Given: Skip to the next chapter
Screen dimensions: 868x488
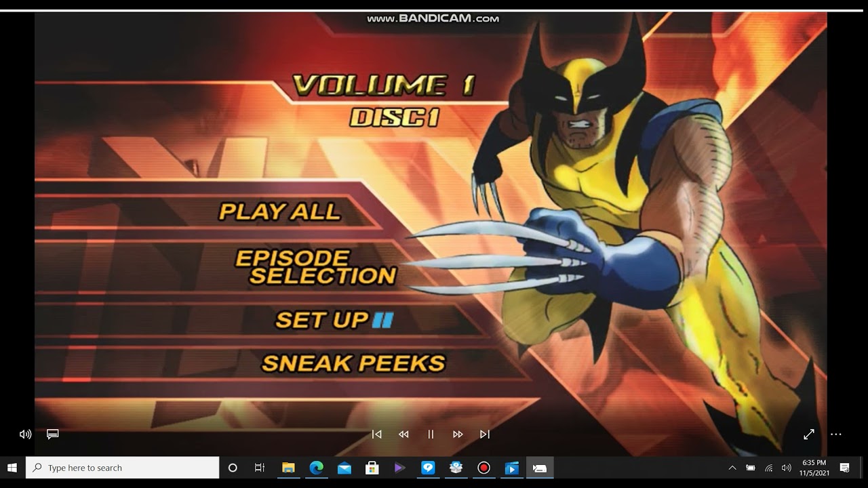Looking at the screenshot, I should coord(485,434).
